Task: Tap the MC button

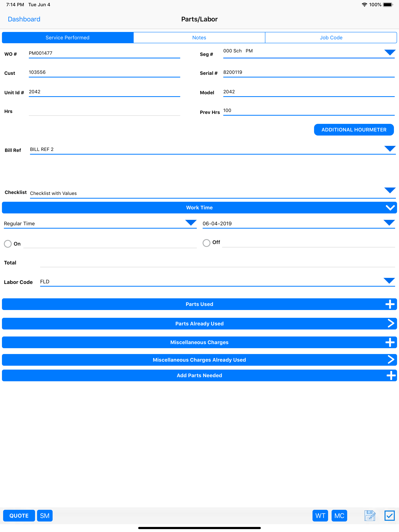Action: click(339, 515)
